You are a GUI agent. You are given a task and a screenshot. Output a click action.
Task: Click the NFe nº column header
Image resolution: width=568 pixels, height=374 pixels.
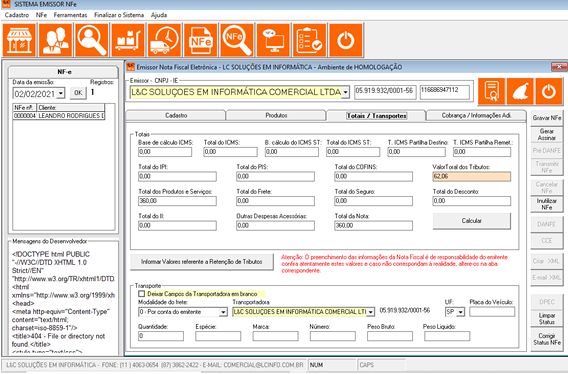pos(25,108)
